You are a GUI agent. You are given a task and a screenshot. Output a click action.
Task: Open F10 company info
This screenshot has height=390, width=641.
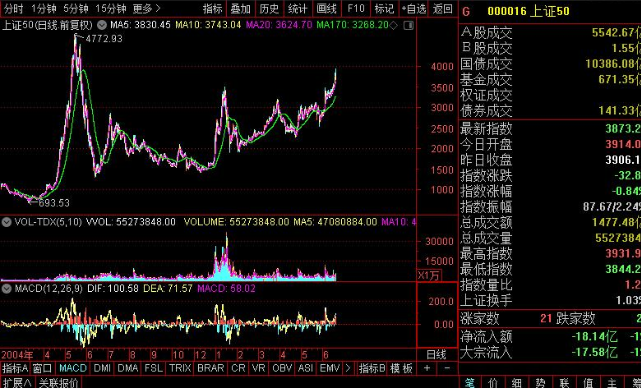pos(356,9)
